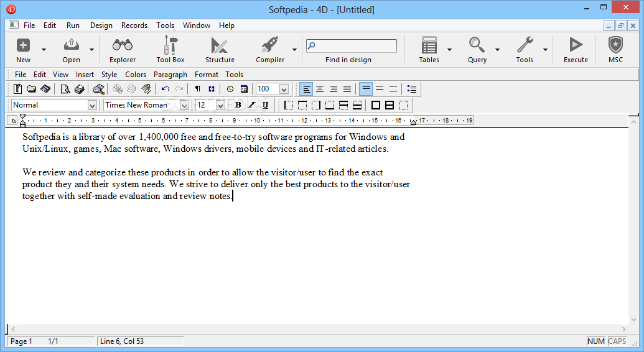The width and height of the screenshot is (644, 352).
Task: Click the Open toolbar icon
Action: (x=71, y=50)
